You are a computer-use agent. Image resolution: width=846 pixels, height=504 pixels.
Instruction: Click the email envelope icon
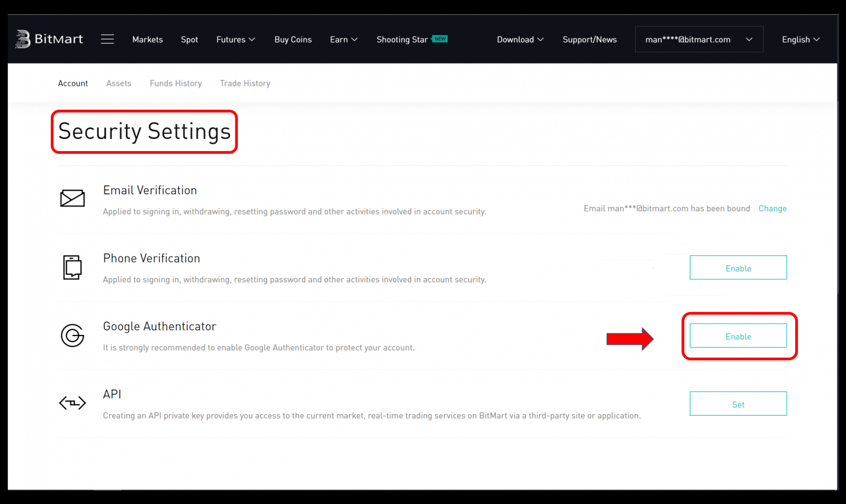72,198
